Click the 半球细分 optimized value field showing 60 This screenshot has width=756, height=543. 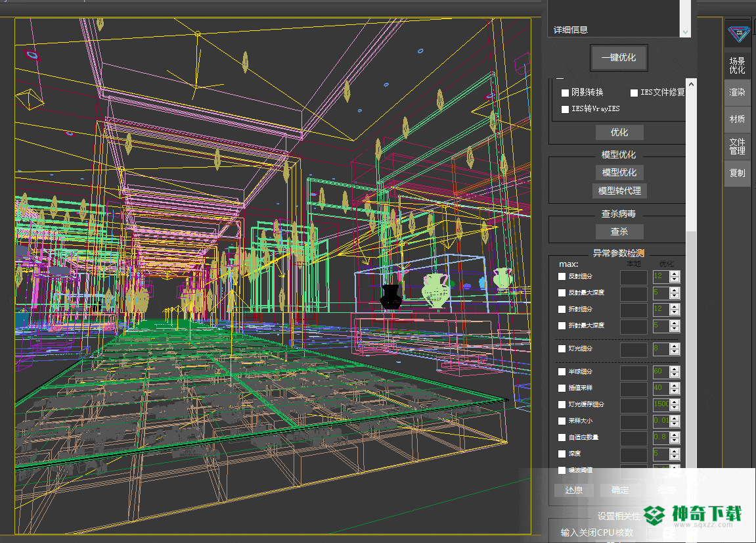tap(661, 371)
